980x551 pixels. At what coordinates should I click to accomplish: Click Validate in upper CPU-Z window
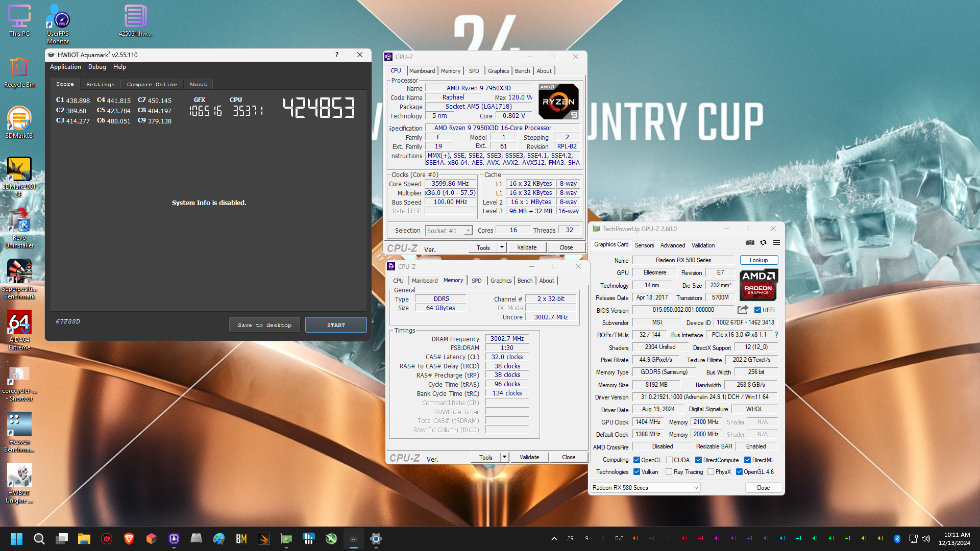click(x=527, y=247)
